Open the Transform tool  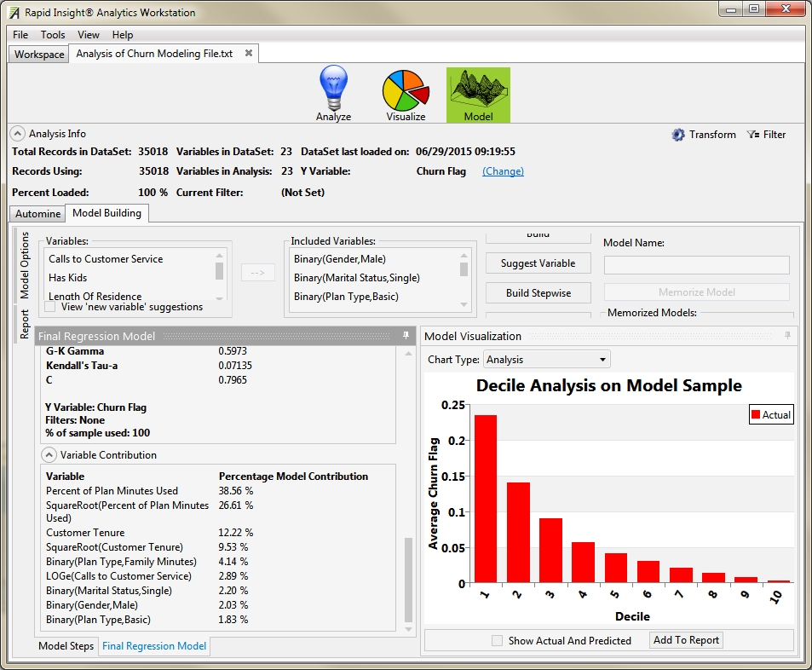[x=704, y=134]
